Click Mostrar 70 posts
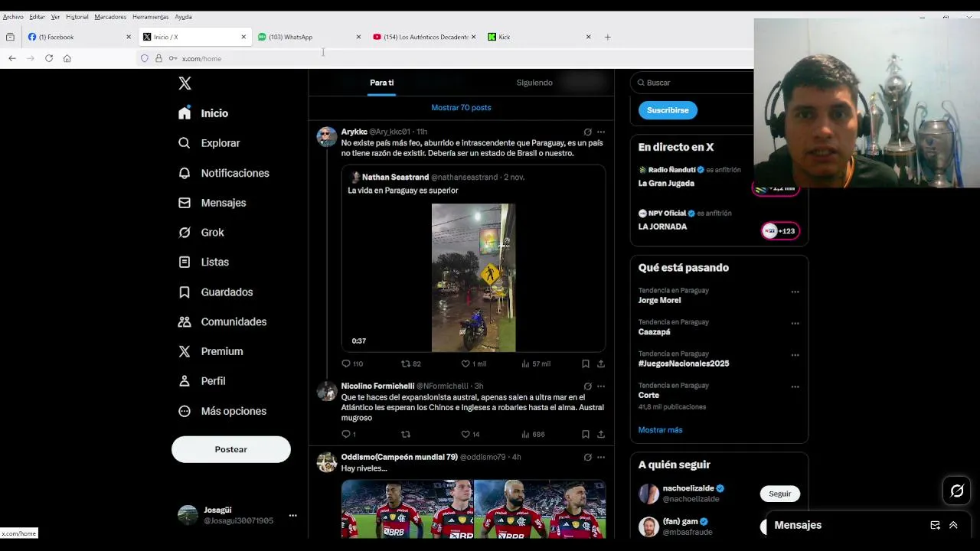The height and width of the screenshot is (551, 980). (461, 108)
